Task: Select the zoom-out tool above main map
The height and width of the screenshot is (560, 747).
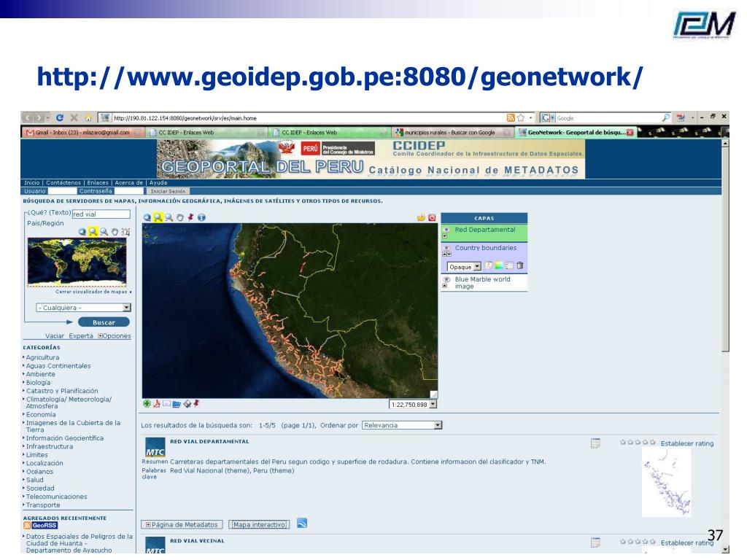Action: pos(169,217)
